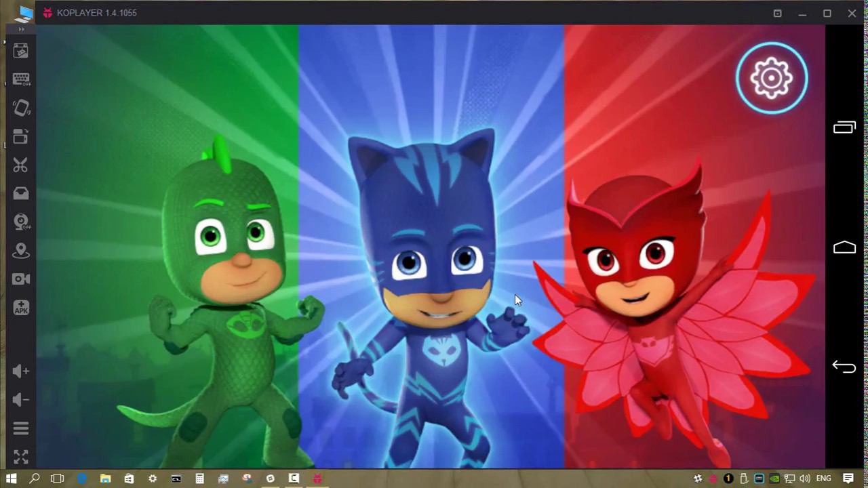Collapse the KOPLAYER sidebar double-arrow
This screenshot has width=868, height=488.
[x=21, y=29]
